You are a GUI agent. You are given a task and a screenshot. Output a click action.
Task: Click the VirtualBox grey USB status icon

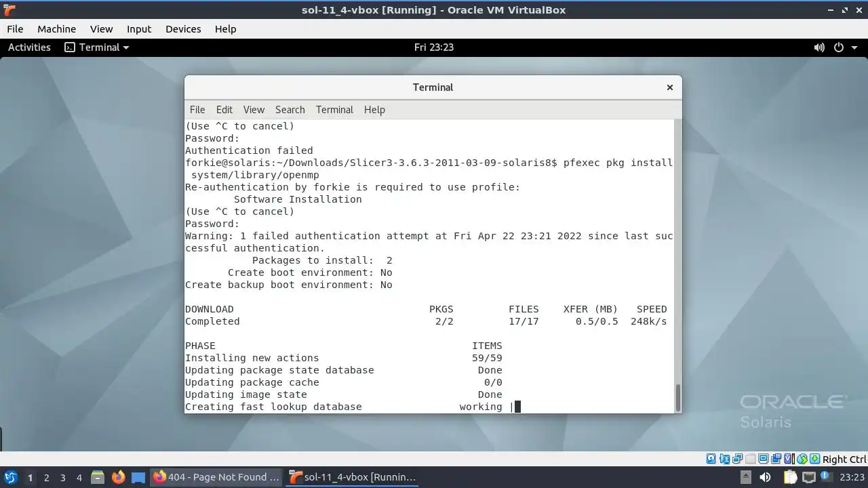[751, 459]
